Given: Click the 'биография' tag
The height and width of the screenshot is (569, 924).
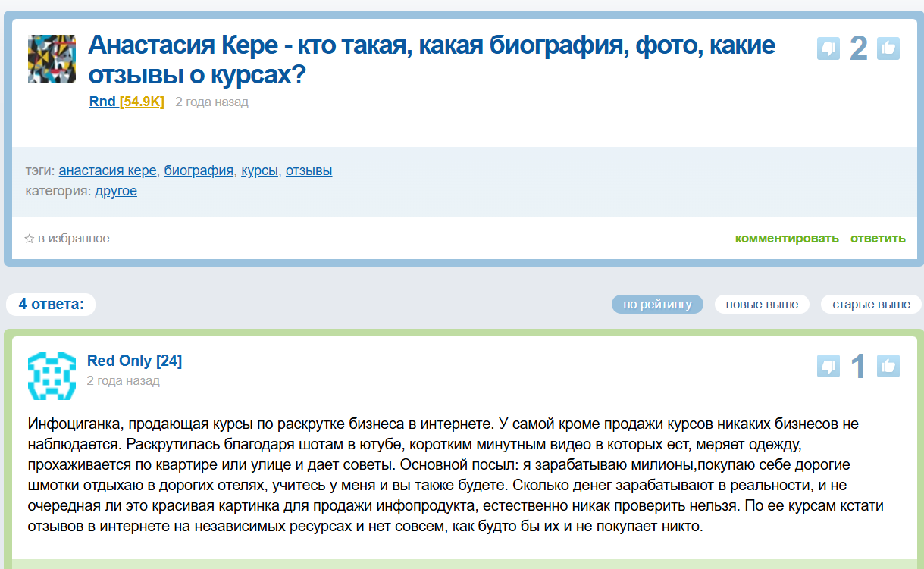Looking at the screenshot, I should tap(199, 170).
